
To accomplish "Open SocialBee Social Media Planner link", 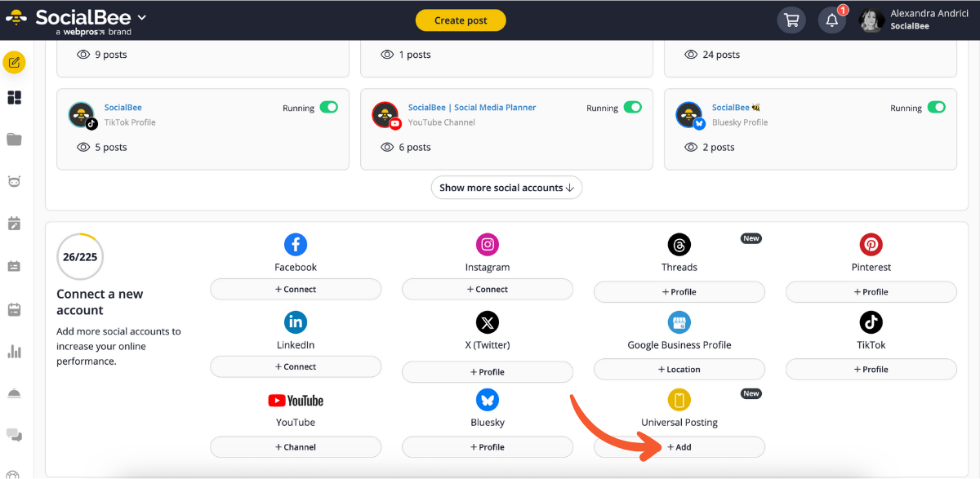I will 472,108.
